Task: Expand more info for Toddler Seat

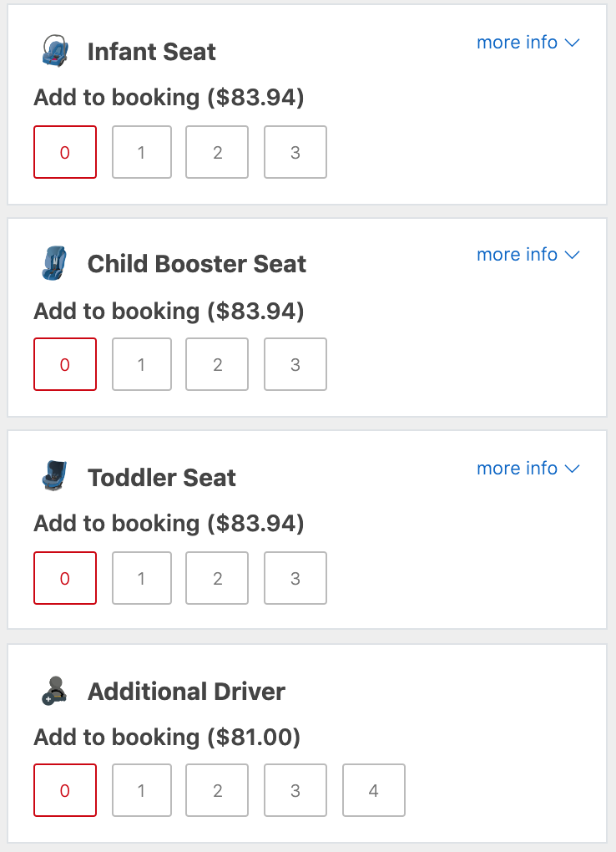Action: pos(528,469)
